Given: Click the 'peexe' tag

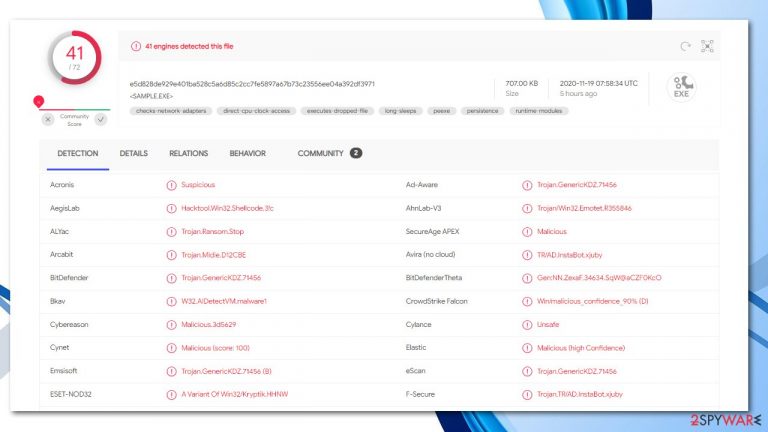Looking at the screenshot, I should [x=442, y=111].
